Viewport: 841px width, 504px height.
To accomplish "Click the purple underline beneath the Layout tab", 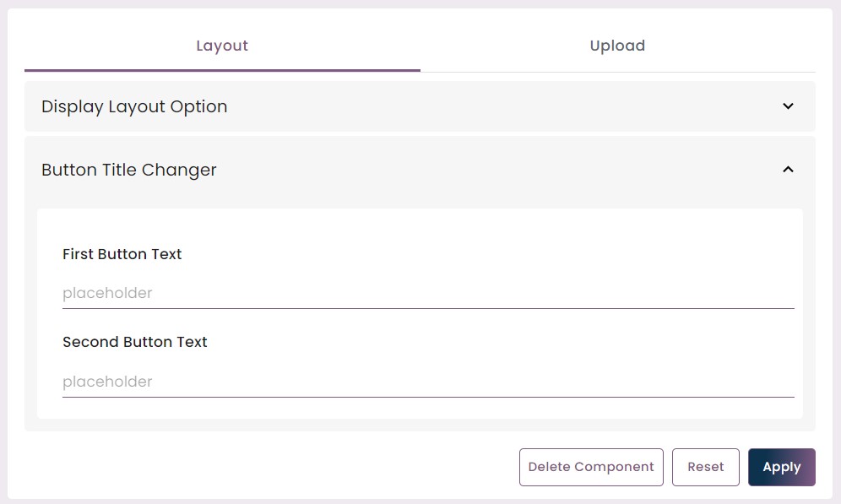I will coord(222,70).
